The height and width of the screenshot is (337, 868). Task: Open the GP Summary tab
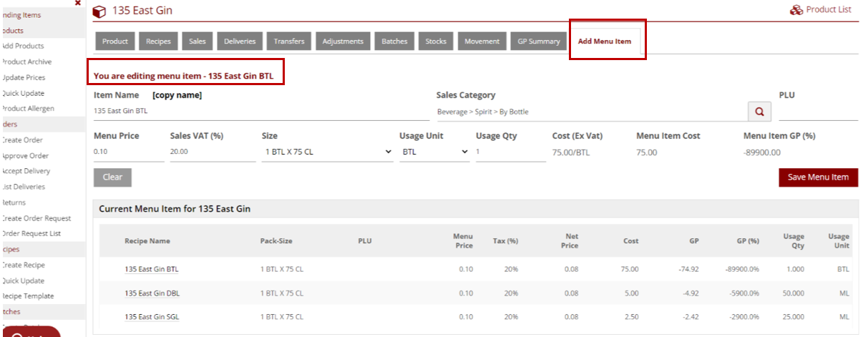(x=538, y=41)
